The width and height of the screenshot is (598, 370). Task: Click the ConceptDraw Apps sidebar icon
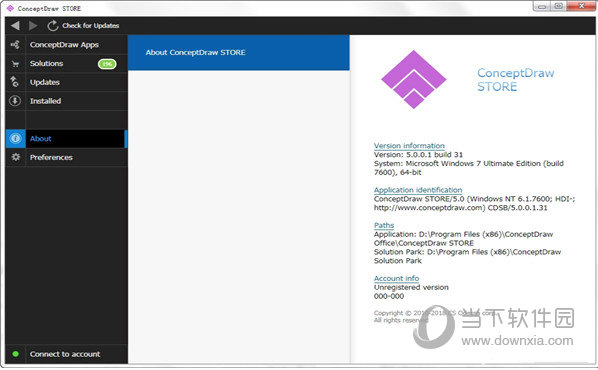[15, 45]
